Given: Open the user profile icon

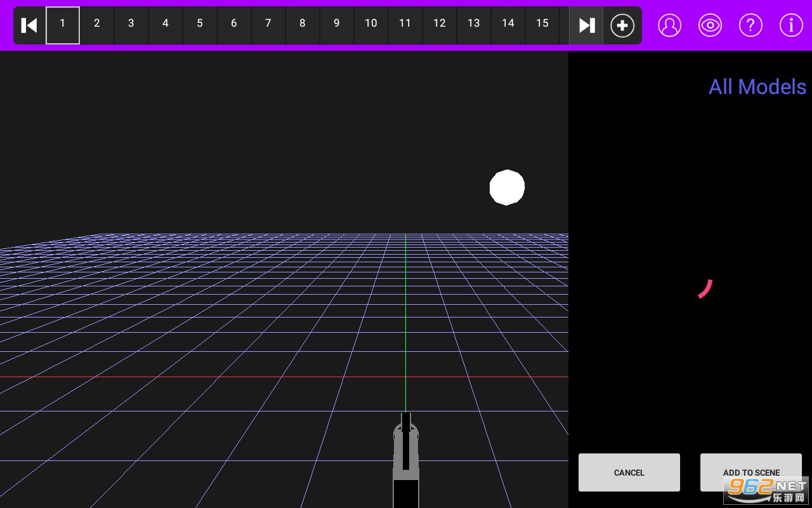Looking at the screenshot, I should click(669, 25).
